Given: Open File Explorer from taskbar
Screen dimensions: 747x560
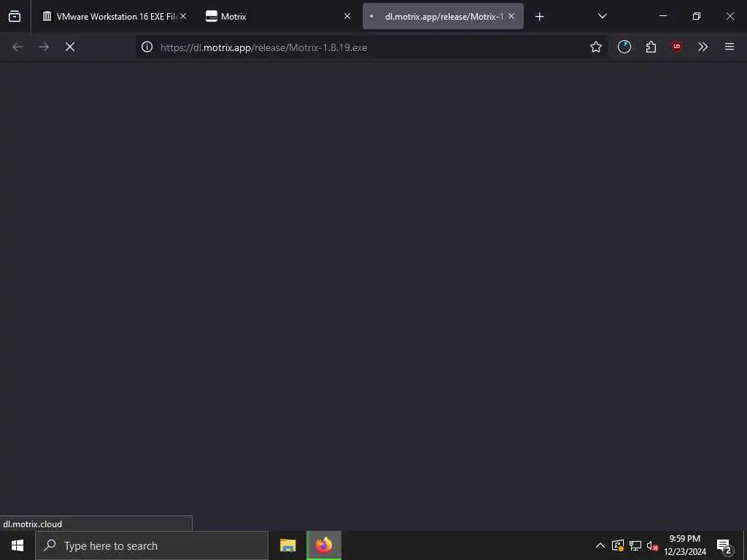Looking at the screenshot, I should click(x=287, y=545).
